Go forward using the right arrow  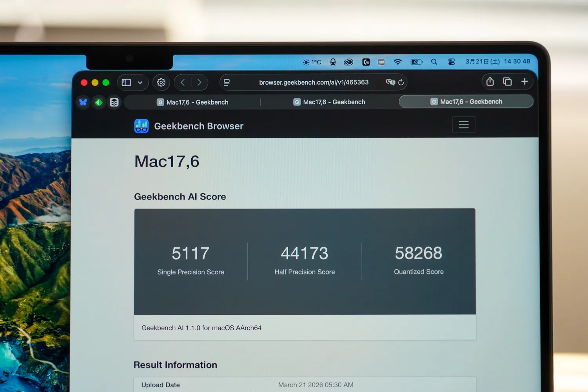pos(199,82)
